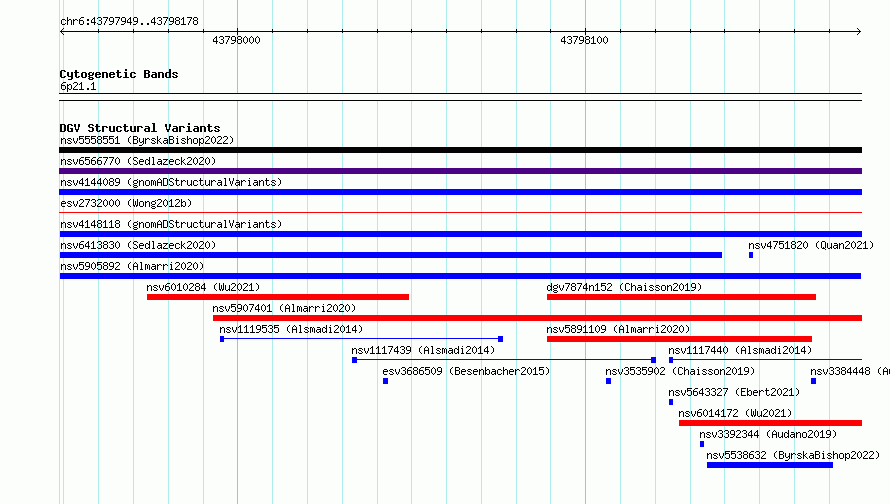Click the red dgv7874n152 variant bar
Viewport: 890px width, 504px height.
pos(681,297)
